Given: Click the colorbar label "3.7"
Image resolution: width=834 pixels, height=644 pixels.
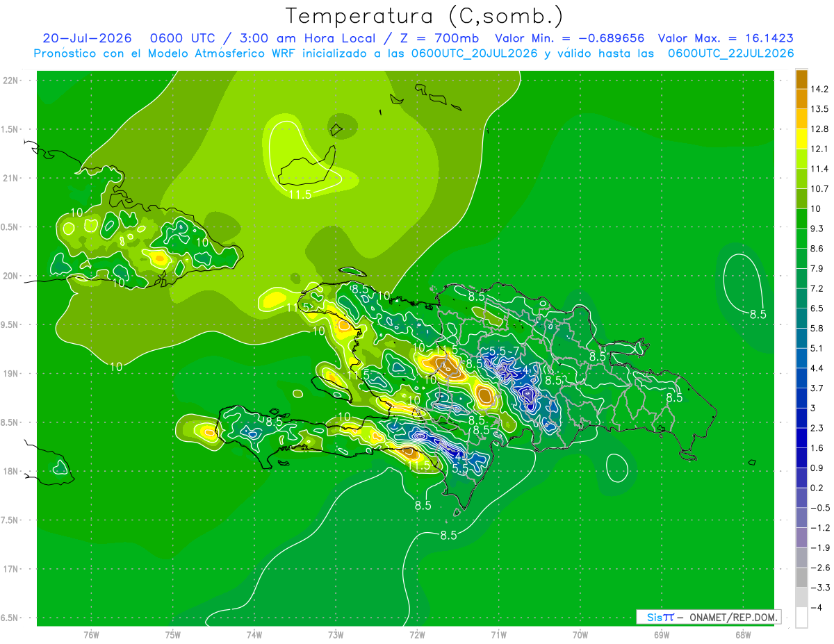Looking at the screenshot, I should [817, 388].
